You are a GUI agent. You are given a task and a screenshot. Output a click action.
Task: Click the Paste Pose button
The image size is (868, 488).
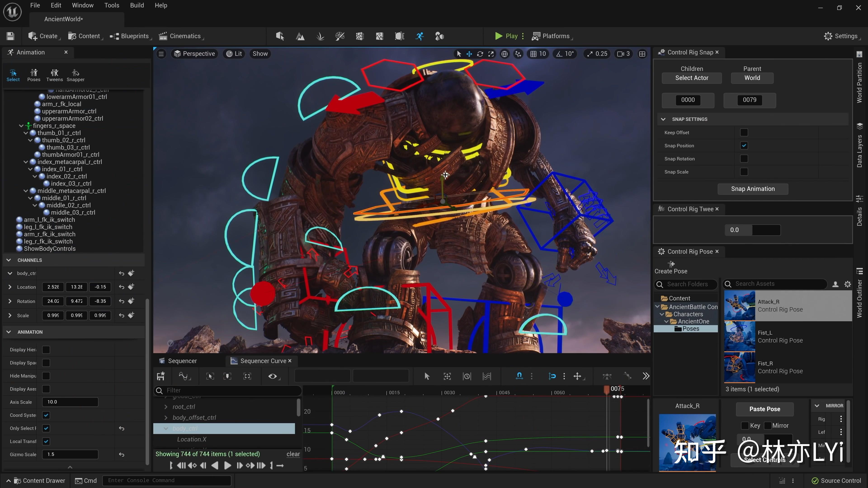tap(764, 409)
